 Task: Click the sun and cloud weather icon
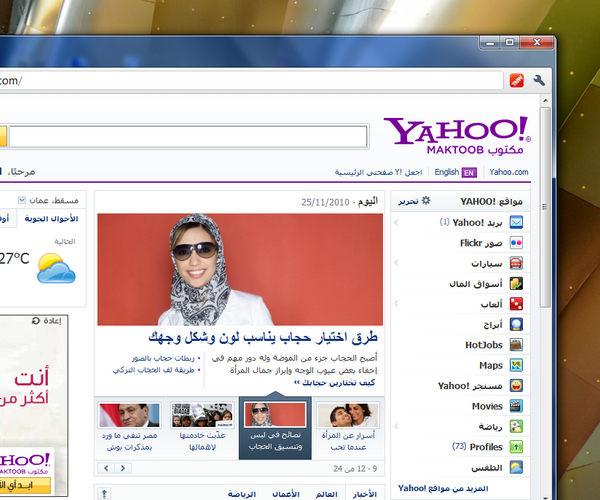click(x=56, y=268)
